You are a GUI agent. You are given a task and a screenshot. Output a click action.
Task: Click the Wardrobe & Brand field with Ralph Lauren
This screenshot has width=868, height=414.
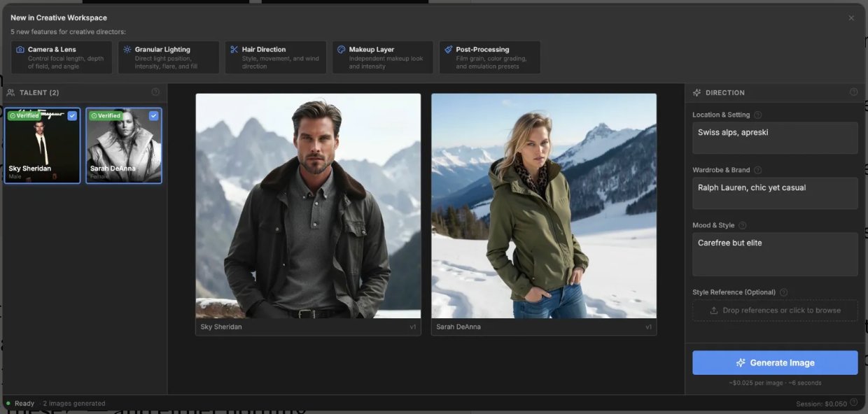click(x=775, y=193)
